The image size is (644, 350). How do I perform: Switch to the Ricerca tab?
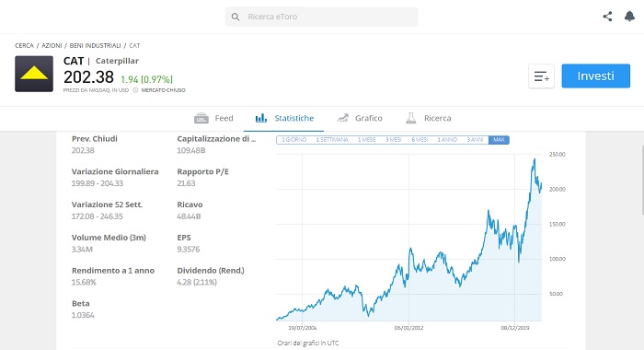pos(429,119)
